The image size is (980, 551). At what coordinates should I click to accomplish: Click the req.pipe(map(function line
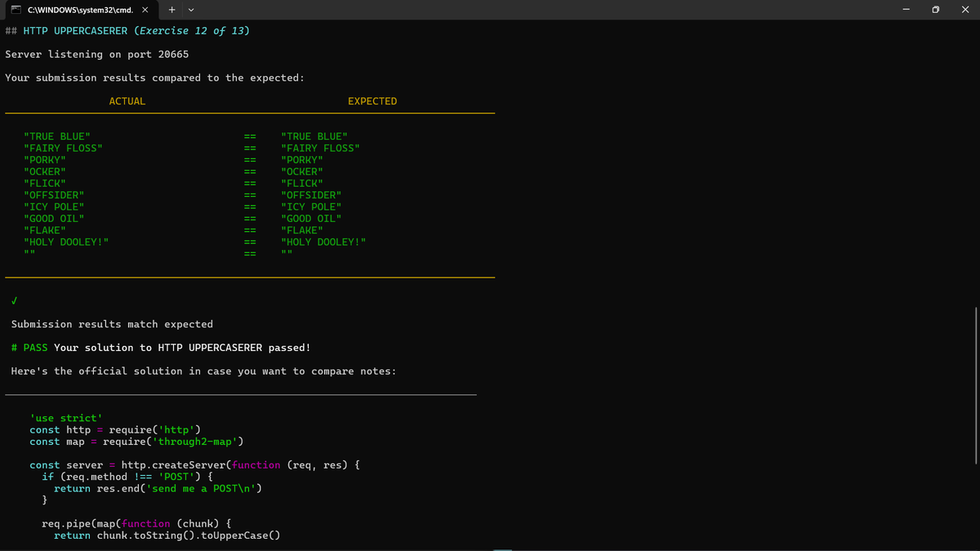click(x=136, y=523)
